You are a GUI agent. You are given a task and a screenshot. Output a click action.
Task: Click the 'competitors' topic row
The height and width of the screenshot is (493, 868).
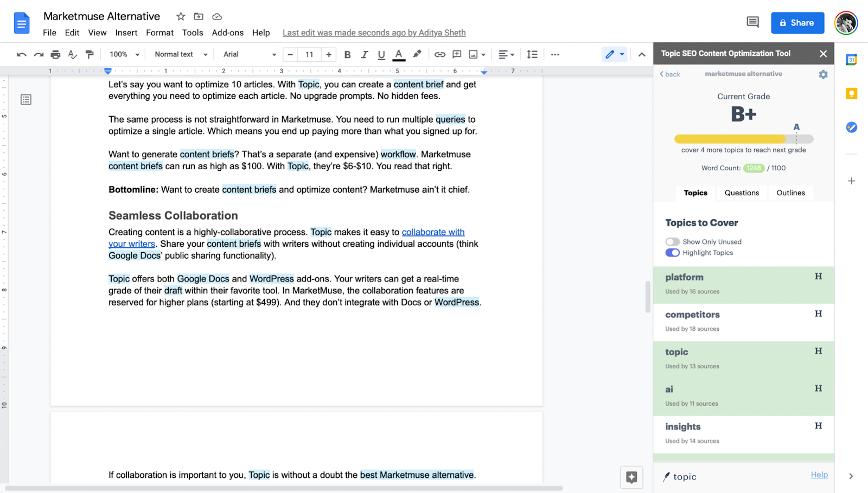tap(744, 322)
